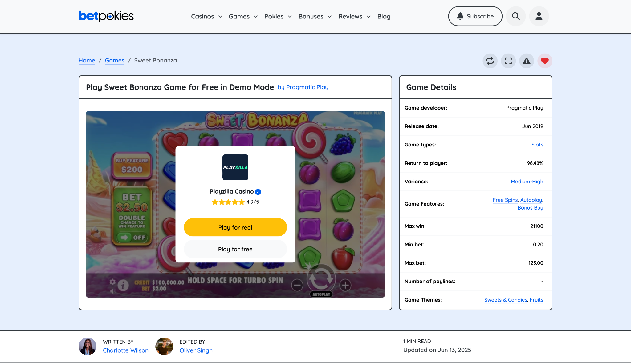Click the report problem warning icon
The height and width of the screenshot is (364, 631).
tap(527, 61)
